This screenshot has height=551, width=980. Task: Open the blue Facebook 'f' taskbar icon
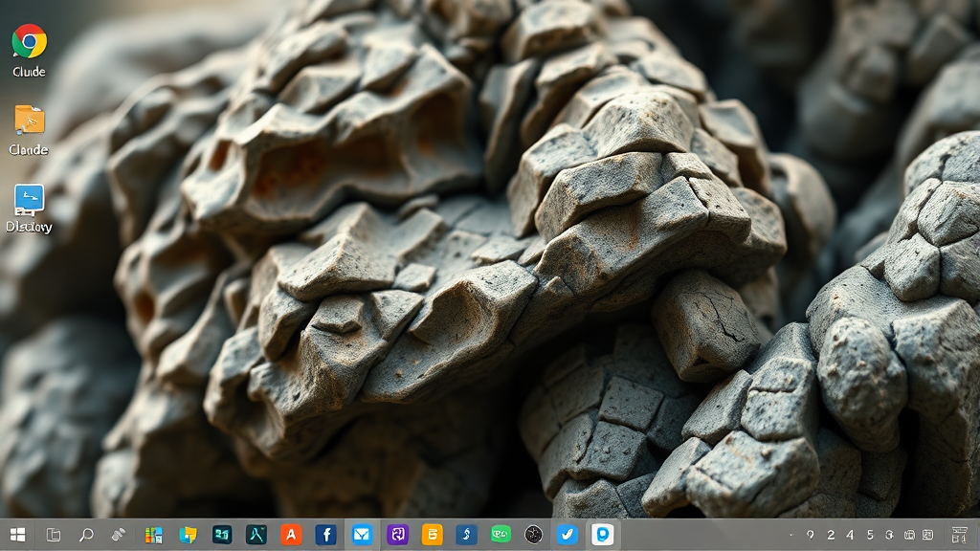[x=325, y=535]
